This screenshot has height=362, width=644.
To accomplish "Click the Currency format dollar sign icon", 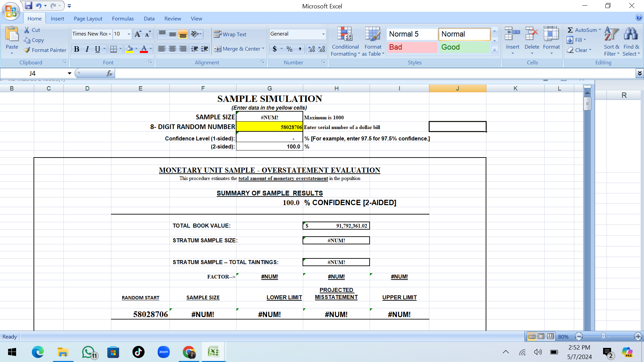I will click(274, 49).
